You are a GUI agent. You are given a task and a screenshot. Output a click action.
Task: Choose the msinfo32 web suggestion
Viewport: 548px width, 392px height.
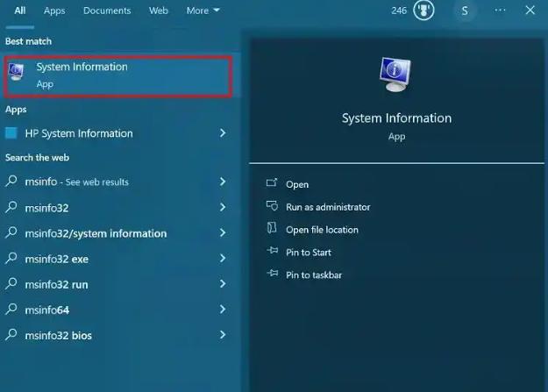tap(46, 208)
